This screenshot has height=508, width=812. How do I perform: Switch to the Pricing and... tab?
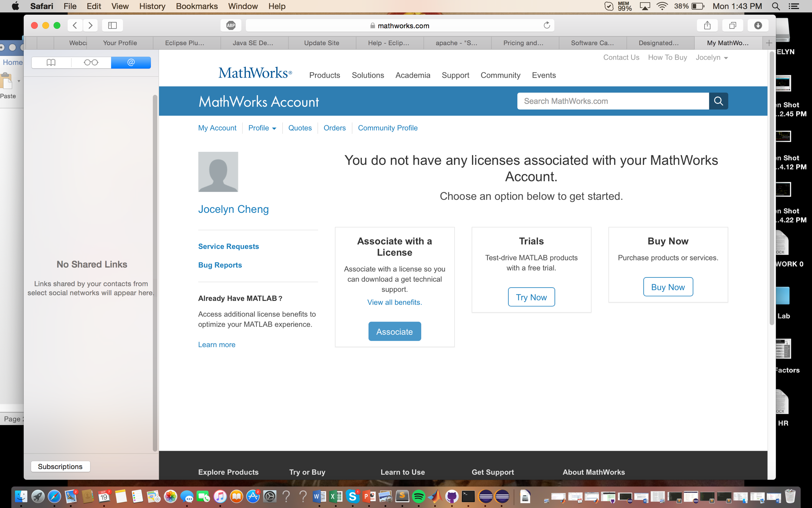[525, 43]
